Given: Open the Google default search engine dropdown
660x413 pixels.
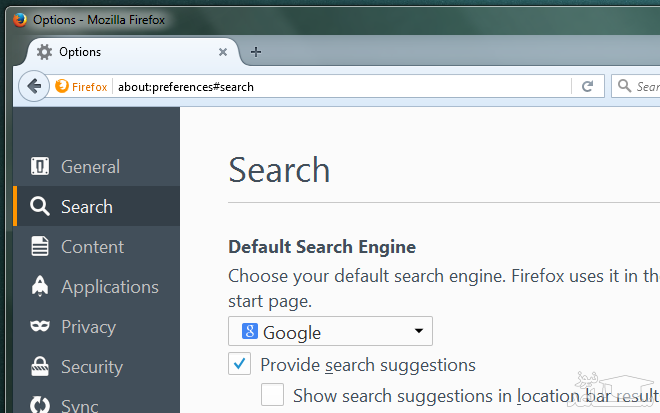Looking at the screenshot, I should click(330, 332).
